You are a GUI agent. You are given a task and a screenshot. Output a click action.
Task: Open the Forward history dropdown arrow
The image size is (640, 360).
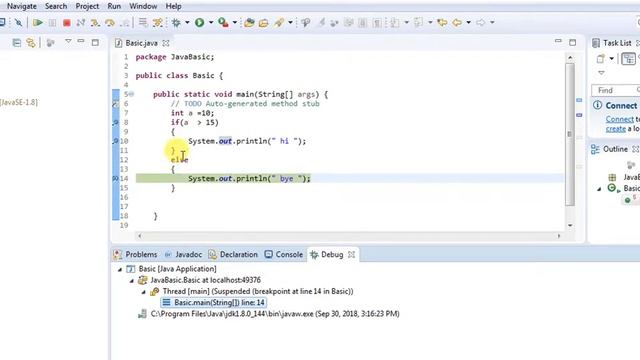(492, 22)
